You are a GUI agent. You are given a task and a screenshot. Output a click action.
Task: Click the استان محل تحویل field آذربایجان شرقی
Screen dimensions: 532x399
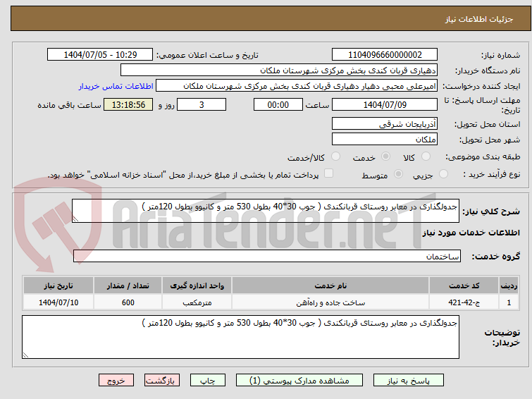click(385, 124)
